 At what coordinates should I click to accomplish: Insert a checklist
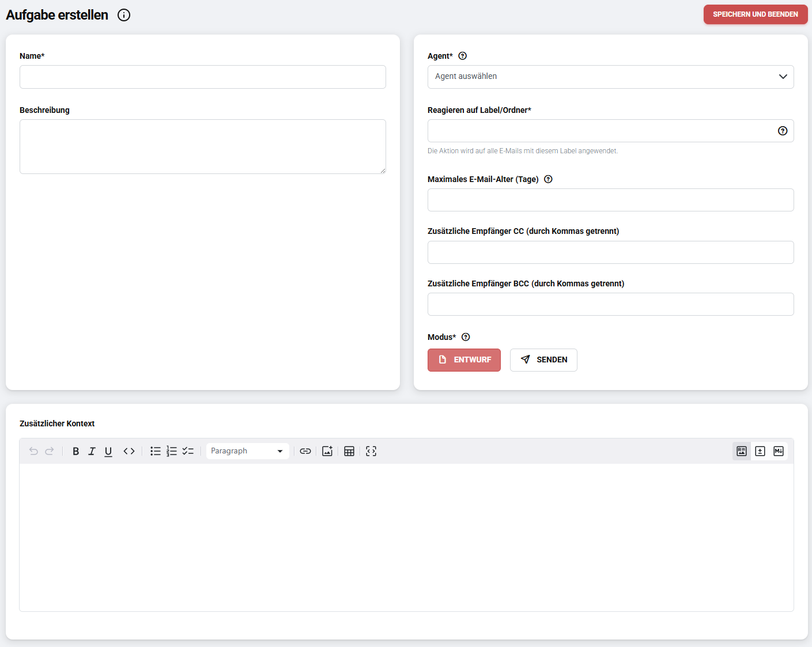pos(188,451)
